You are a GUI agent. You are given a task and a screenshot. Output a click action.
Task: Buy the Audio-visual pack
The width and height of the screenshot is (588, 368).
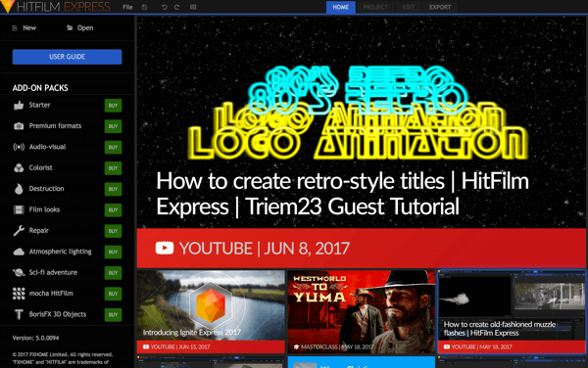(x=113, y=148)
